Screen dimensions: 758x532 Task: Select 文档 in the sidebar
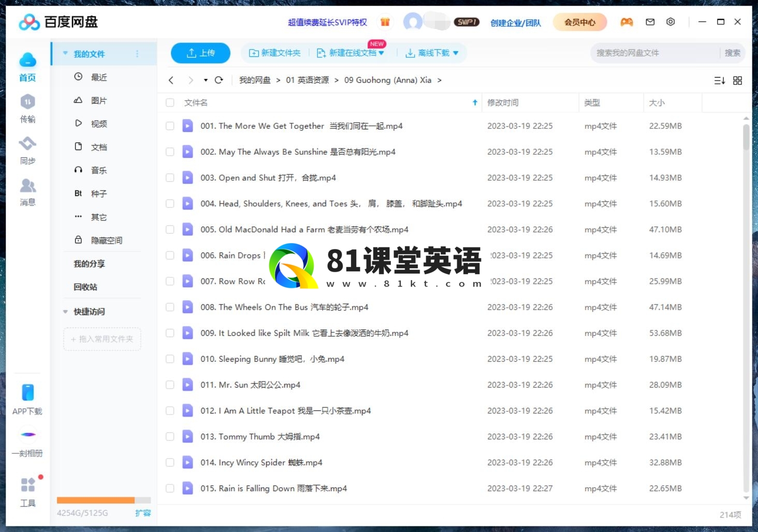coord(98,147)
